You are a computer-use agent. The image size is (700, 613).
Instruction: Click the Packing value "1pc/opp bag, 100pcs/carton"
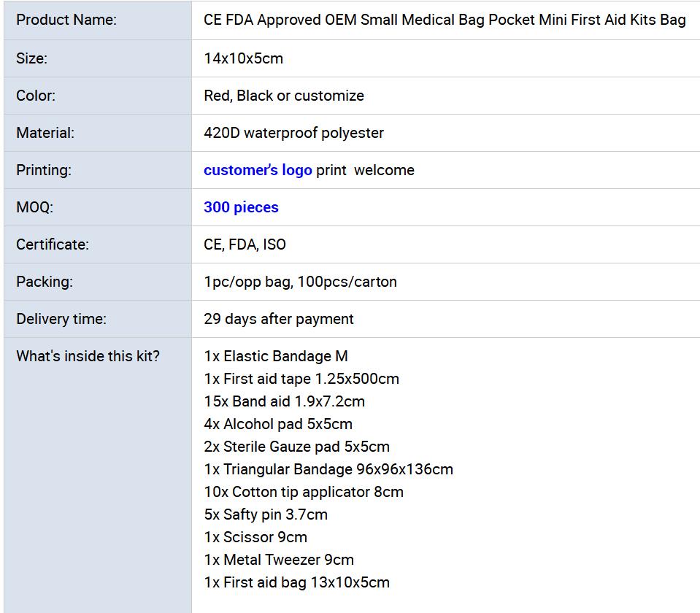(300, 282)
